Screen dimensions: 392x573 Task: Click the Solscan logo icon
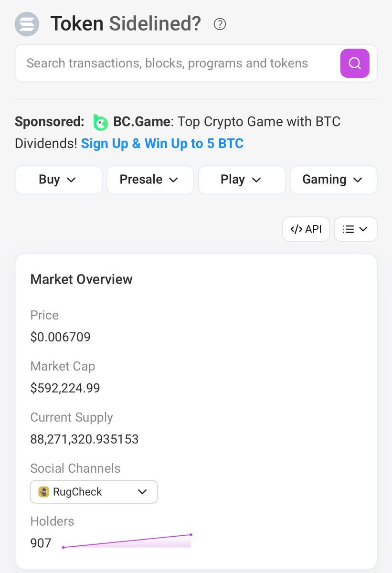(x=27, y=24)
